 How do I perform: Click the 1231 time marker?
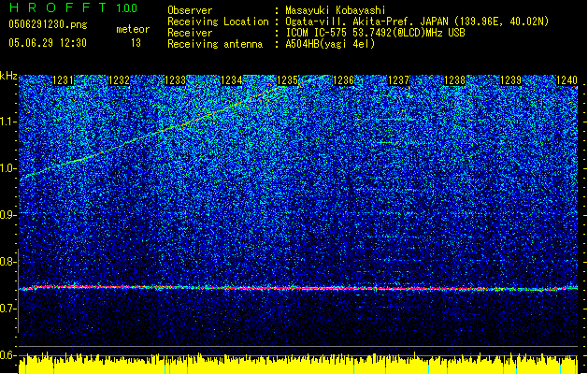[63, 80]
